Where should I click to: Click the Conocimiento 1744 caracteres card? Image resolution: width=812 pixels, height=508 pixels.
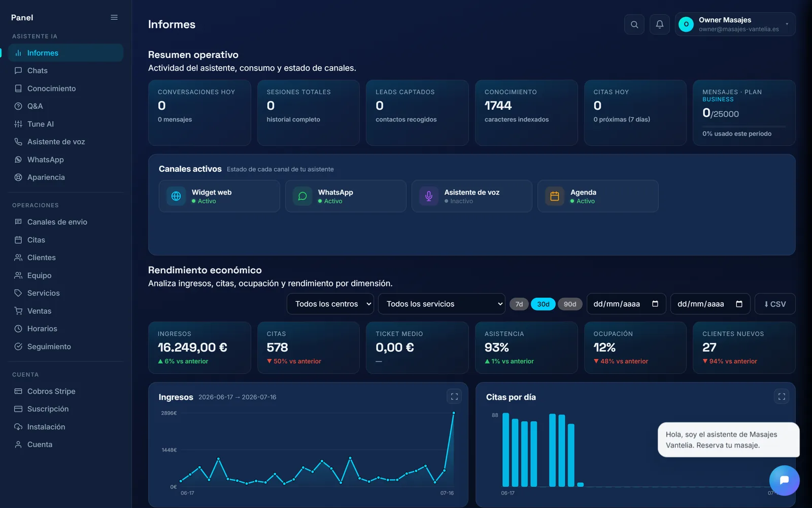click(526, 113)
